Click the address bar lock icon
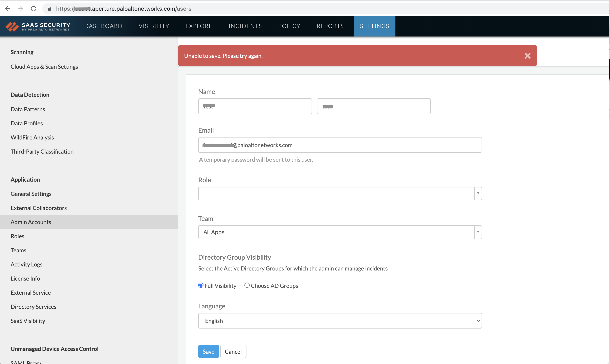610x364 pixels. point(50,9)
